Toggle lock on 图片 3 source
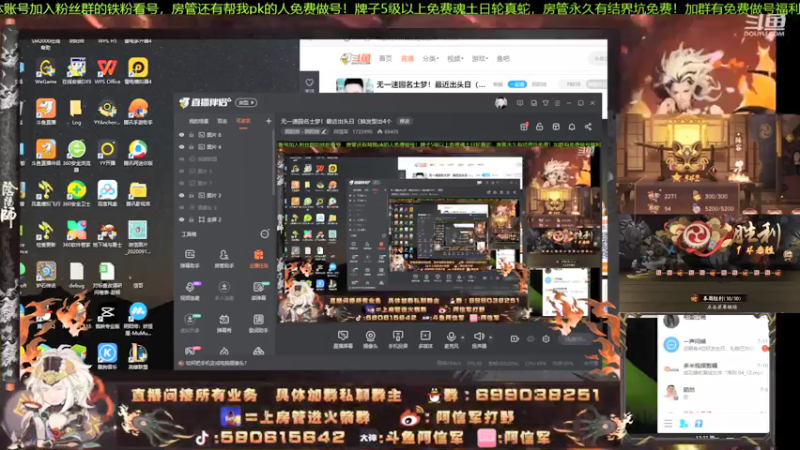This screenshot has height=450, width=800. (191, 195)
